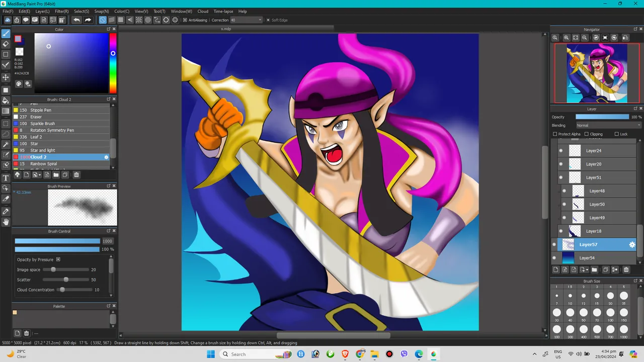Click the Undo arrow in toolbar
644x362 pixels.
[x=76, y=20]
